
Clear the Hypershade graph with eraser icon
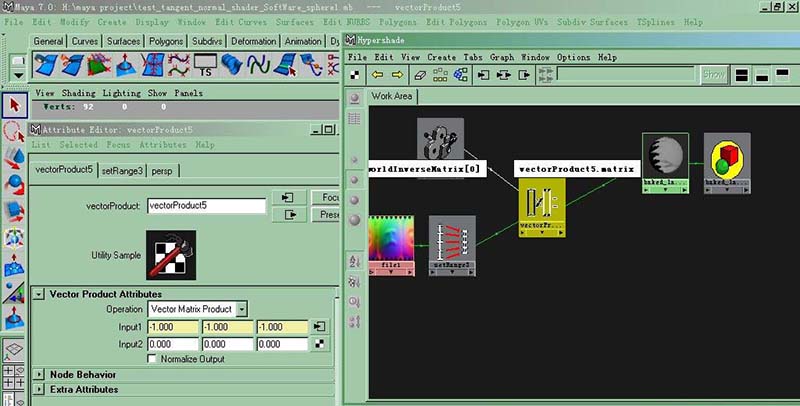tap(420, 75)
